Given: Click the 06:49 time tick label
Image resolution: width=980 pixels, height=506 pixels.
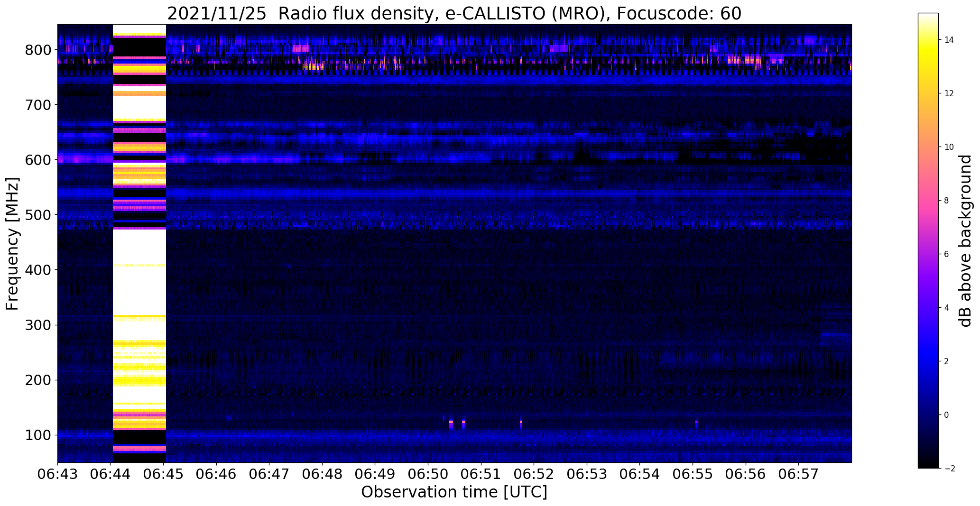Looking at the screenshot, I should point(375,474).
